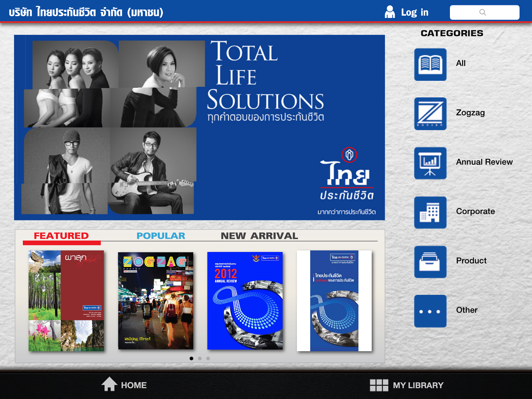532x399 pixels.
Task: Switch to the New Arrival tab
Action: coord(259,236)
